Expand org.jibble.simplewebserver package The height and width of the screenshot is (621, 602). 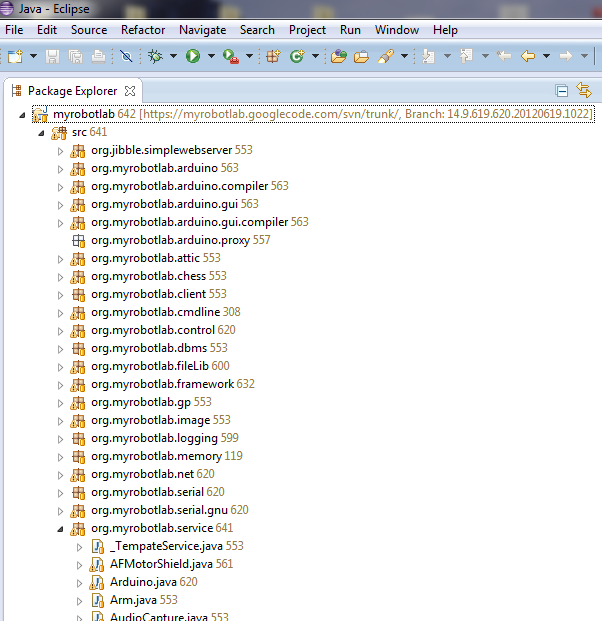point(60,151)
